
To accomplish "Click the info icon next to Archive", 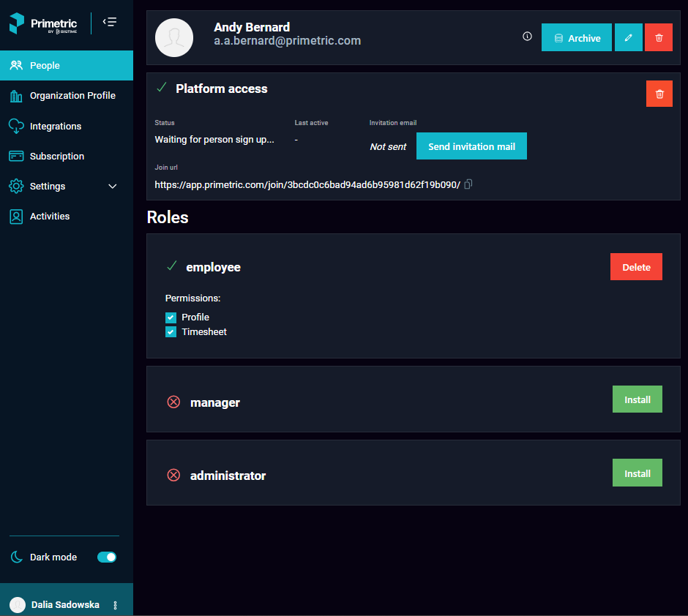I will point(528,37).
